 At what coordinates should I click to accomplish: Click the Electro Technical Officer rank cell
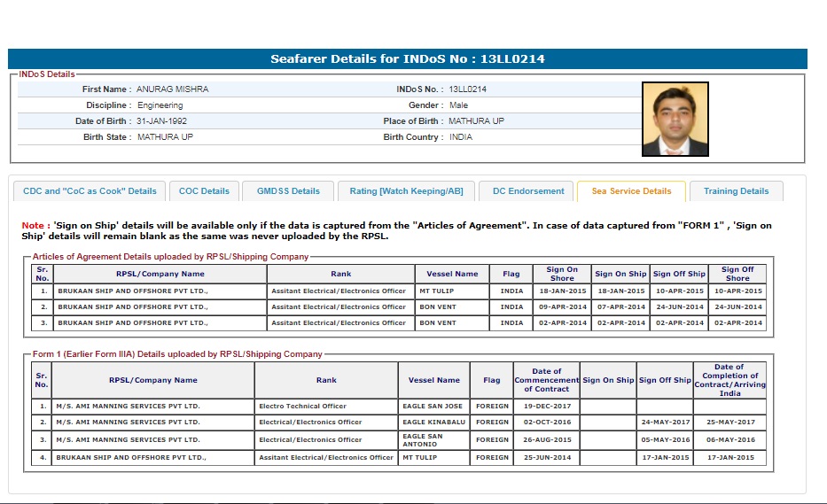[303, 407]
